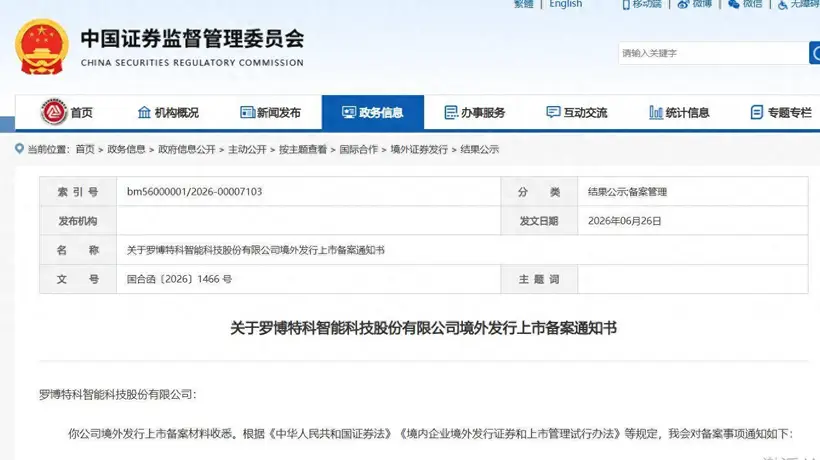Go to 政务信息 in the breadcrumb
Screen dimensions: 820x460
click(x=126, y=150)
